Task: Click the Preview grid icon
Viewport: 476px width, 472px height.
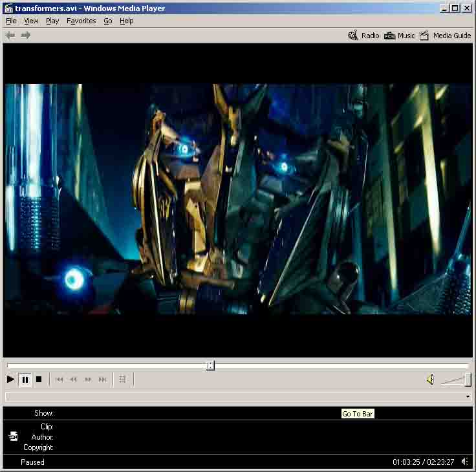Action: tap(122, 380)
